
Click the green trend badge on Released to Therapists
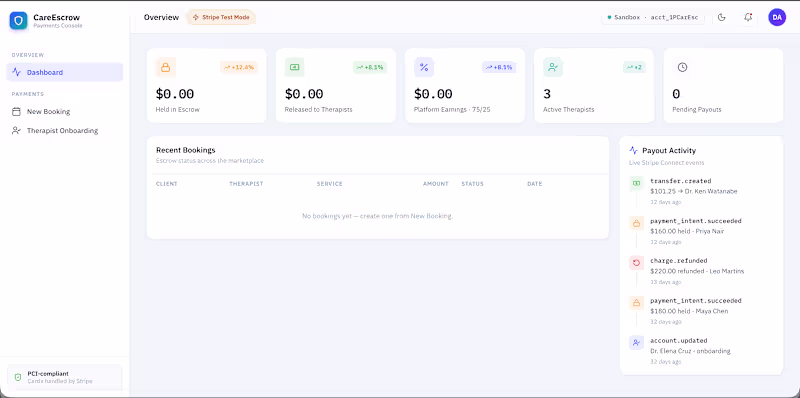[x=370, y=67]
